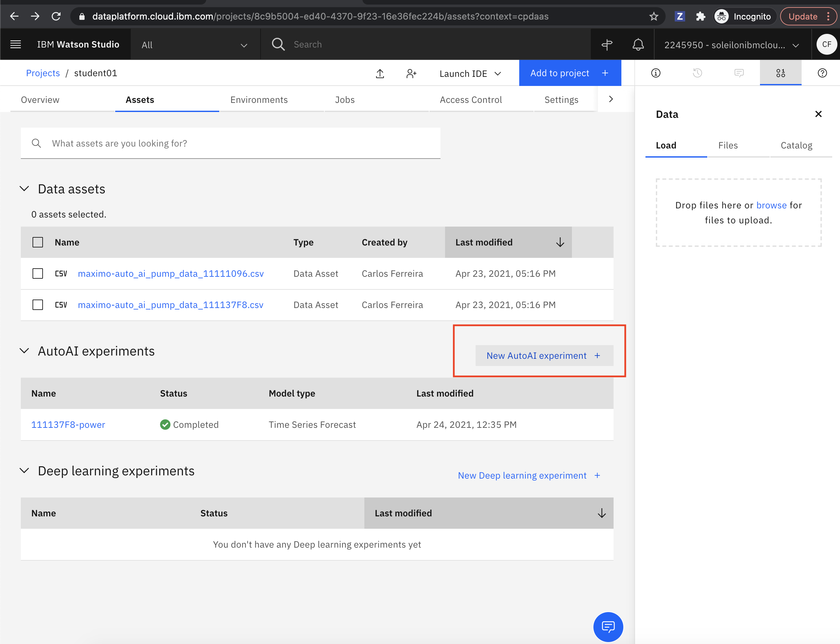Click the collaborator/add member icon

click(412, 73)
